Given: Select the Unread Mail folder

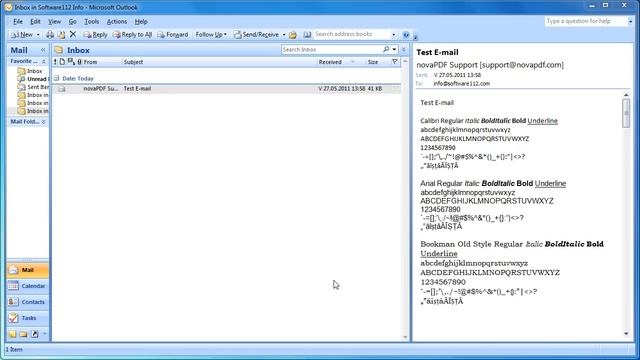Looking at the screenshot, I should pos(33,79).
